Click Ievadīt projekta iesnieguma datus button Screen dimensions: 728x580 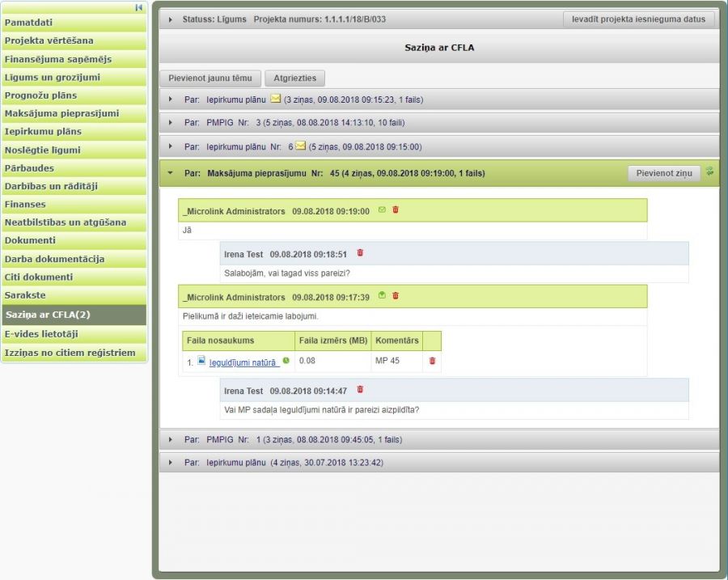click(x=638, y=19)
